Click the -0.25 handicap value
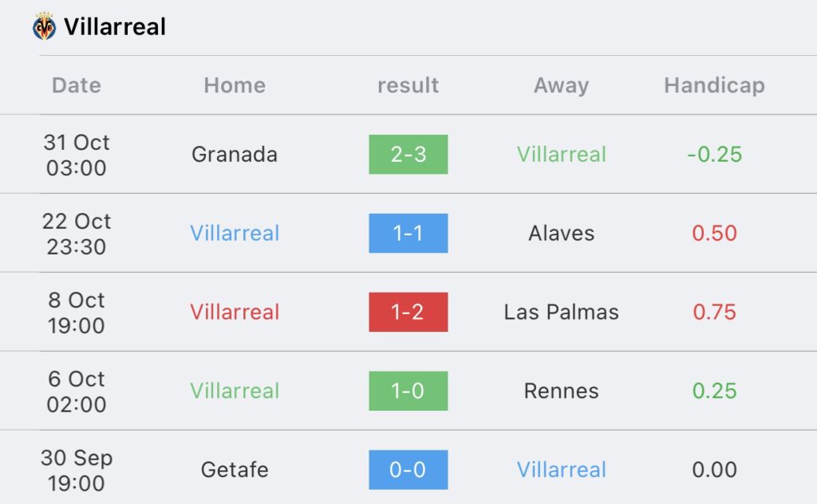Image resolution: width=817 pixels, height=504 pixels. coord(714,154)
